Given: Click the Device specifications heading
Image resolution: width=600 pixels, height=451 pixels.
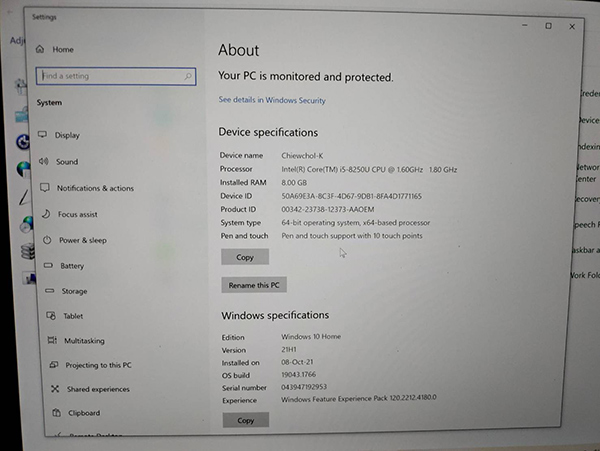Looking at the screenshot, I should point(268,132).
